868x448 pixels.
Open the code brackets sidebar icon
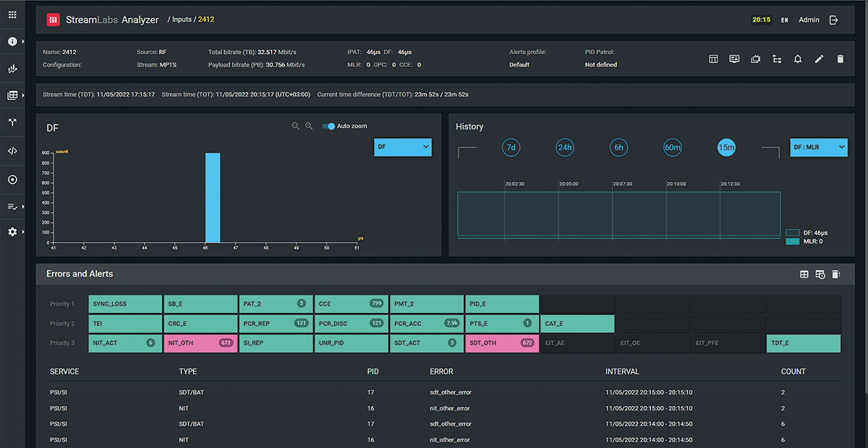[x=12, y=151]
